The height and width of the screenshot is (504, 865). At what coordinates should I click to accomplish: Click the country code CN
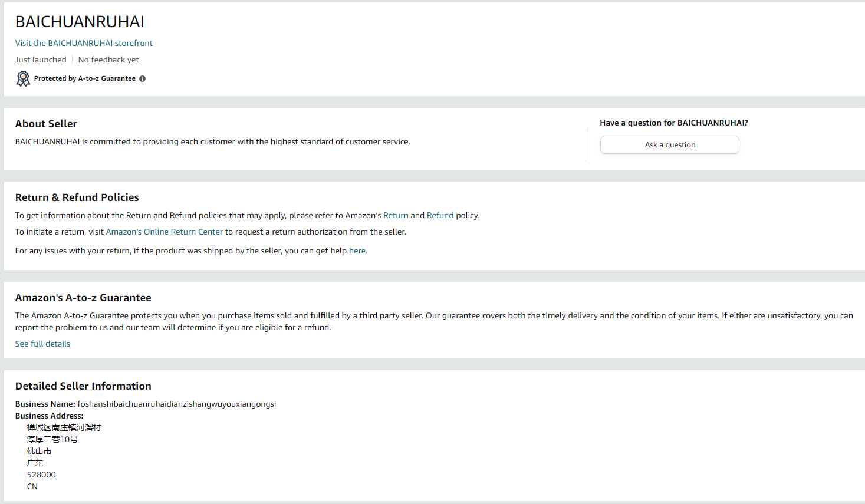32,486
